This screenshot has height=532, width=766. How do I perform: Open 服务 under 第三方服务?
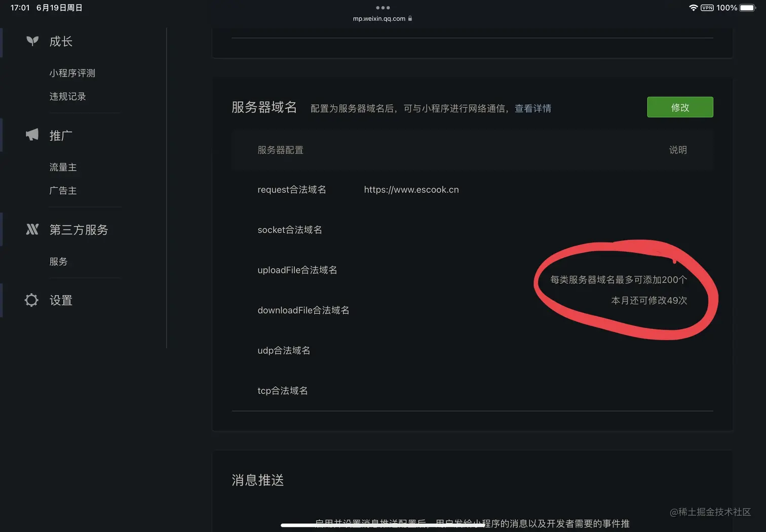58,261
